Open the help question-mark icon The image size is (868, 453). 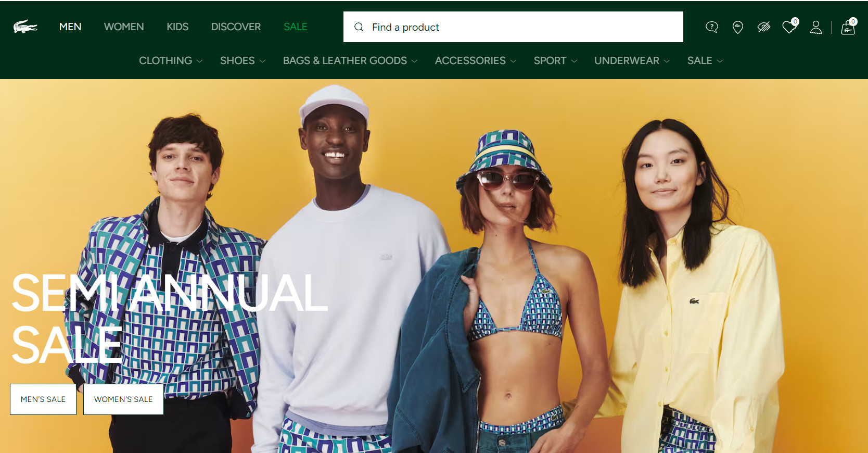[712, 27]
